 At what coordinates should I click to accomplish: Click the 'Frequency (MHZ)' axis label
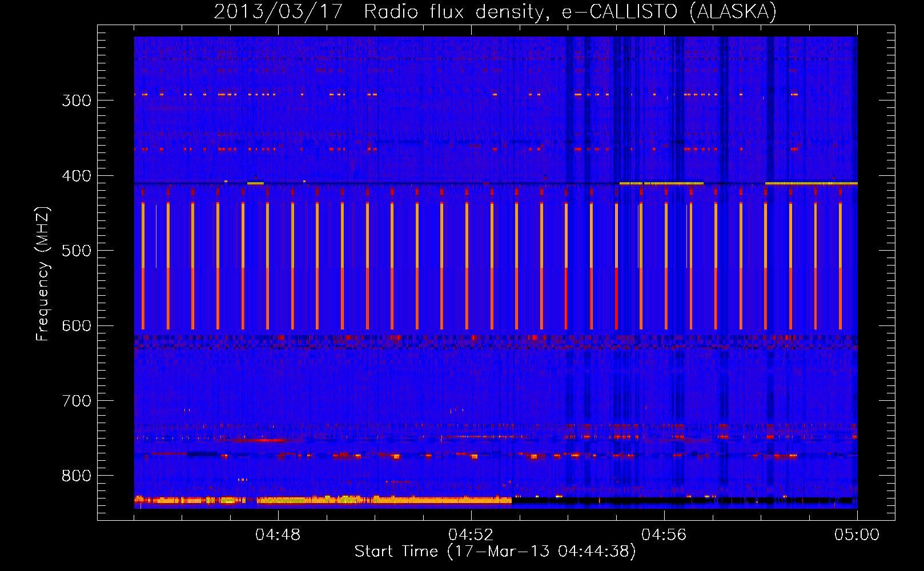[x=43, y=274]
